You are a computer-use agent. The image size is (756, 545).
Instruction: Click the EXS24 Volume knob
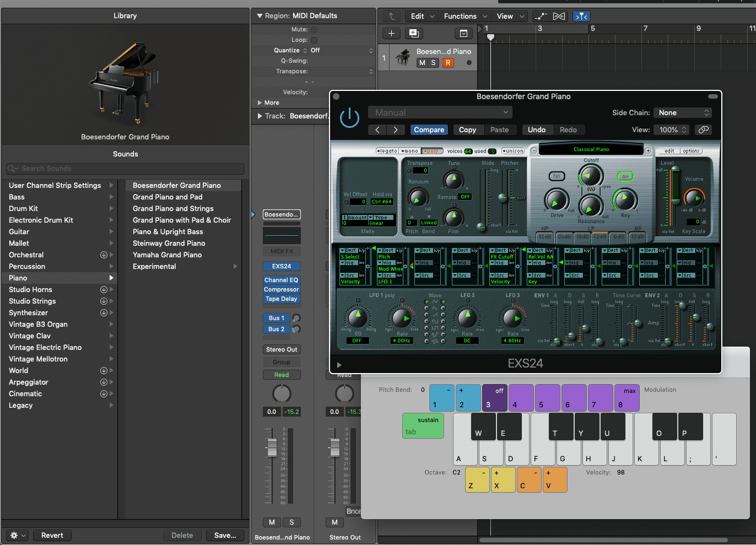point(694,197)
